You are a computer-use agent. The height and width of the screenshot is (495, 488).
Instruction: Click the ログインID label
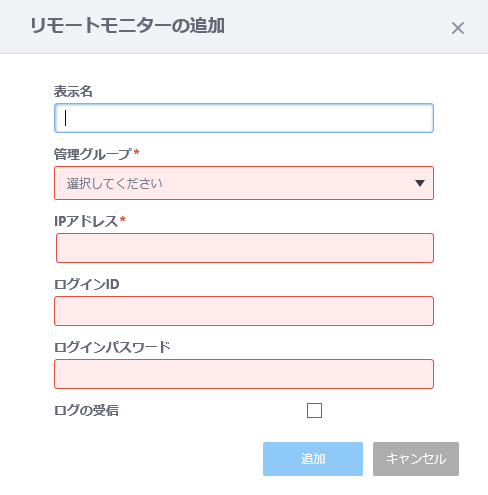(x=87, y=284)
